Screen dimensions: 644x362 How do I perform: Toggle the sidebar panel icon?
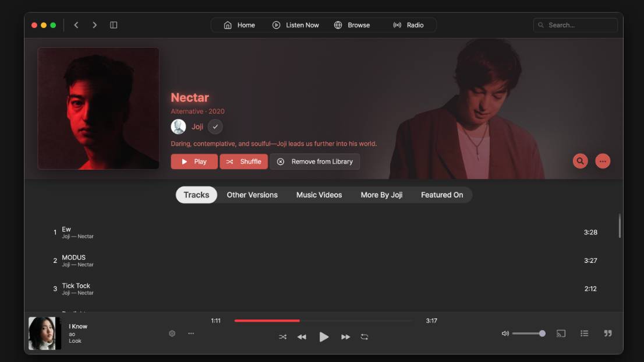[114, 25]
